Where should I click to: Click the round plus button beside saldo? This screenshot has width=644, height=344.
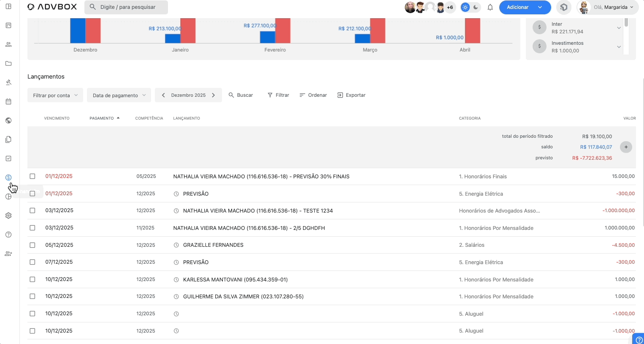[626, 147]
